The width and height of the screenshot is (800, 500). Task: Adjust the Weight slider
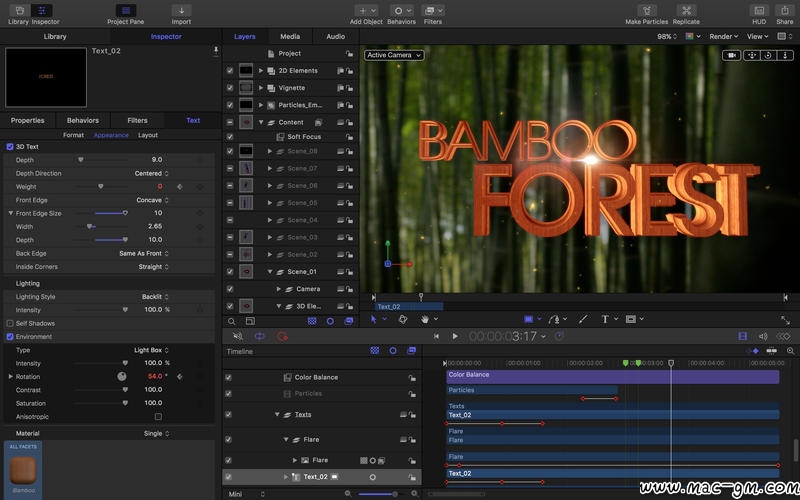tap(102, 187)
